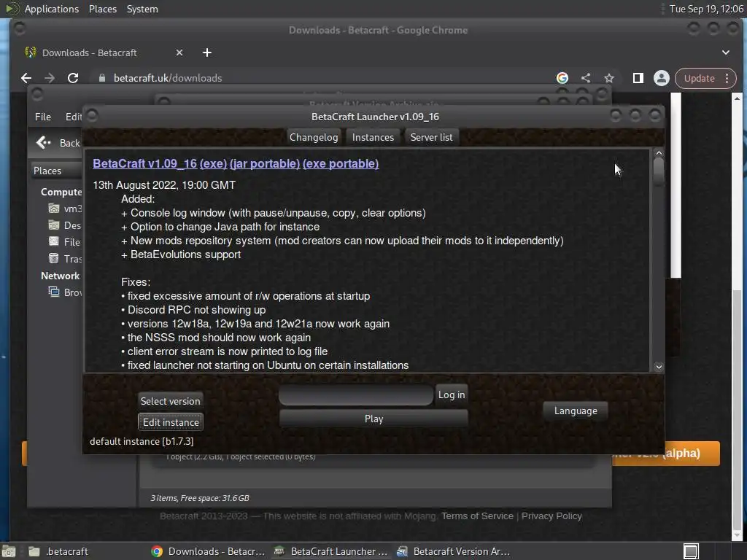Expand Chrome's tab search chevron
This screenshot has width=747, height=560.
(726, 52)
